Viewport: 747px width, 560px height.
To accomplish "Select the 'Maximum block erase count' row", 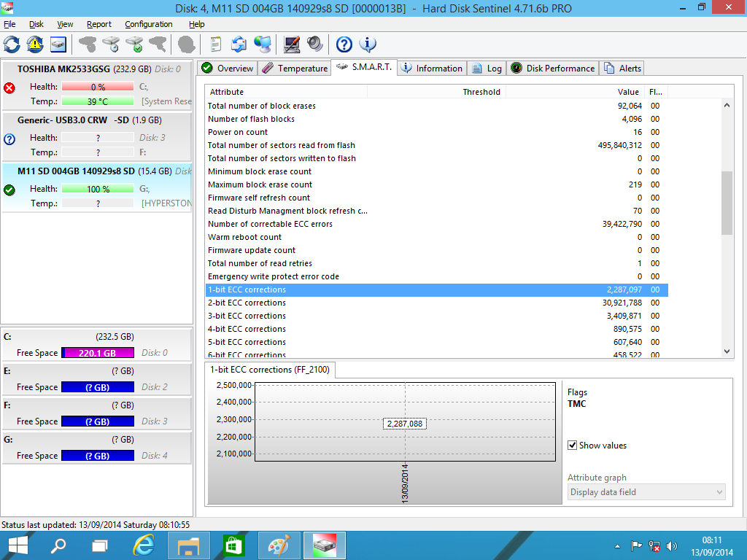I will (x=437, y=184).
